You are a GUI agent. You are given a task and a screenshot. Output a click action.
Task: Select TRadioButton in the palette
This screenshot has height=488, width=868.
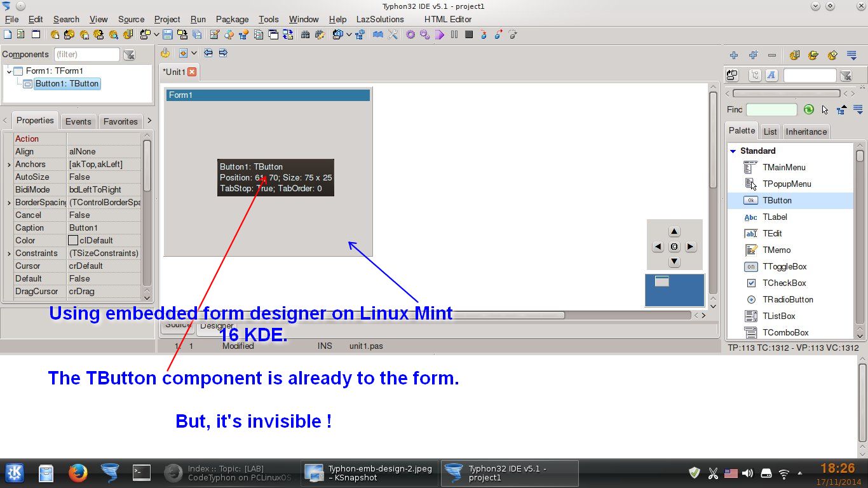click(790, 299)
